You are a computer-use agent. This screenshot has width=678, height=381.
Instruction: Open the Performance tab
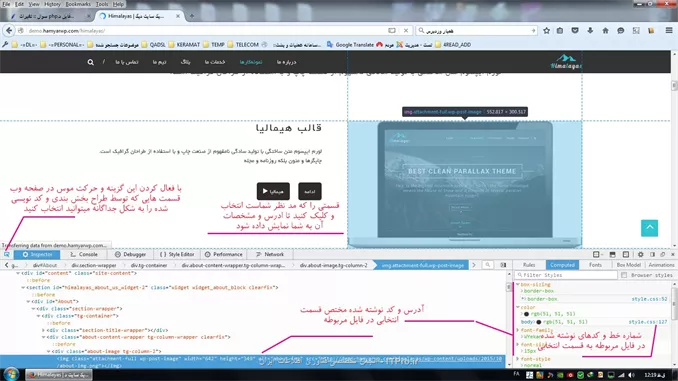pyautogui.click(x=223, y=255)
